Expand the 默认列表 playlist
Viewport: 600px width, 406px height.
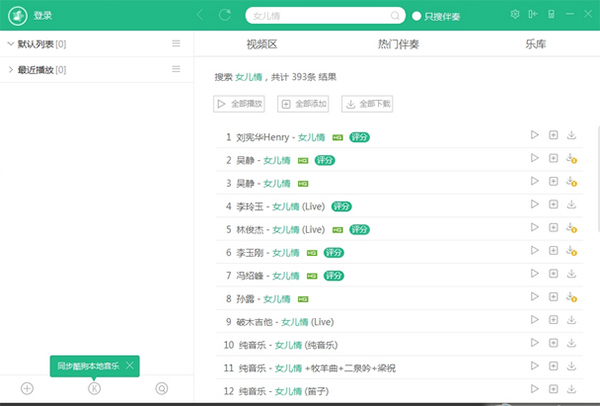(10, 44)
